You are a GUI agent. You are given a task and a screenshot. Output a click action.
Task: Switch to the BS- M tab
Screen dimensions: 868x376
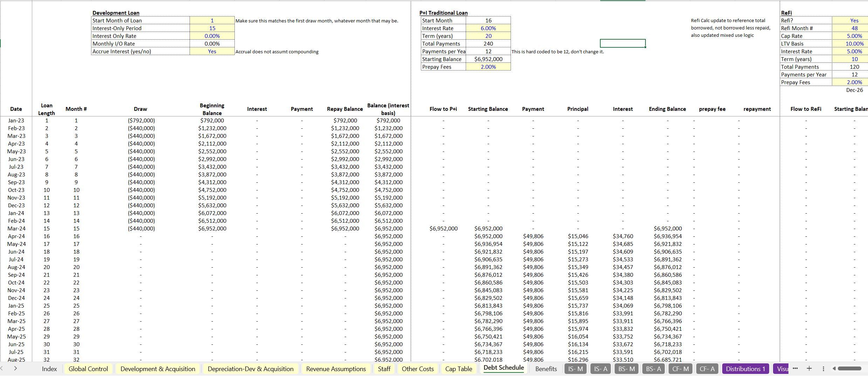(627, 369)
